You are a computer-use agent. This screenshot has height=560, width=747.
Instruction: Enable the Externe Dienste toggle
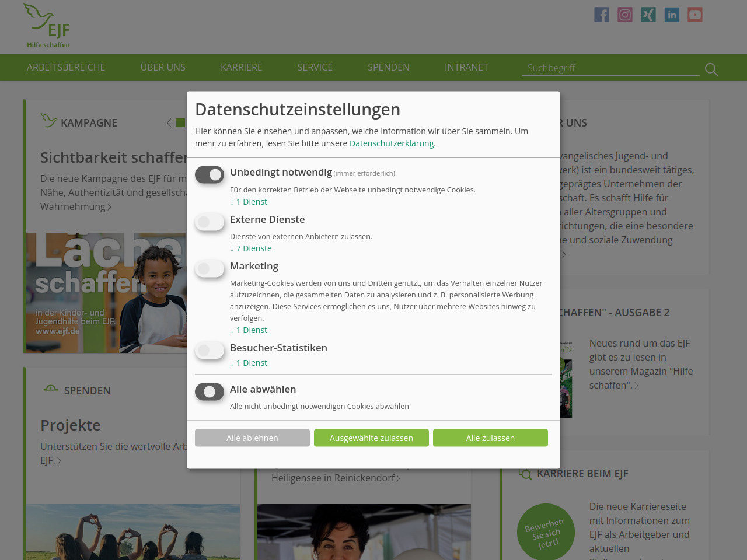210,222
